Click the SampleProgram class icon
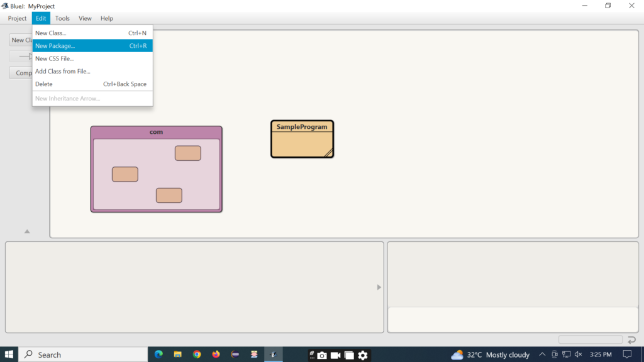The height and width of the screenshot is (362, 644). point(302,138)
